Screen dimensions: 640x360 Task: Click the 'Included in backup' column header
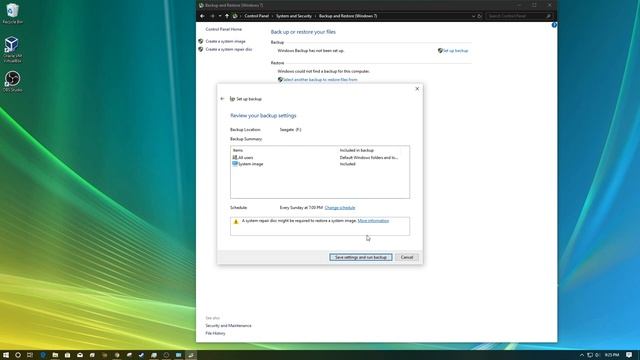[357, 150]
